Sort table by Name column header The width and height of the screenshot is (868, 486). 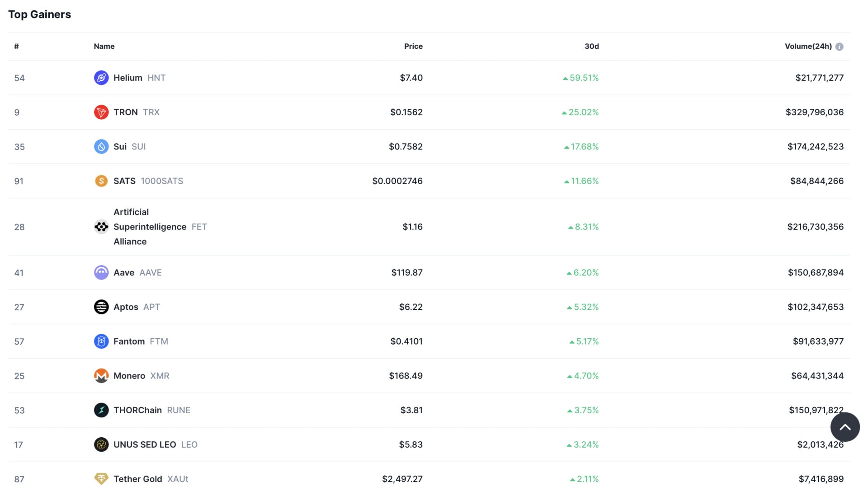104,46
